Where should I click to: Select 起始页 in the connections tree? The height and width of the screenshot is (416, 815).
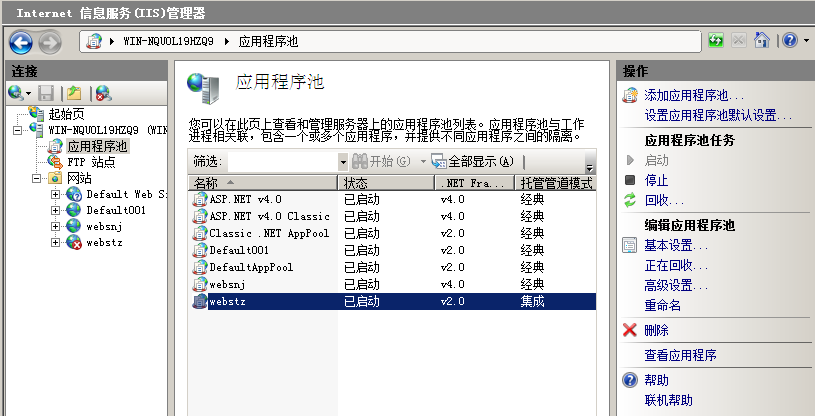click(x=67, y=114)
